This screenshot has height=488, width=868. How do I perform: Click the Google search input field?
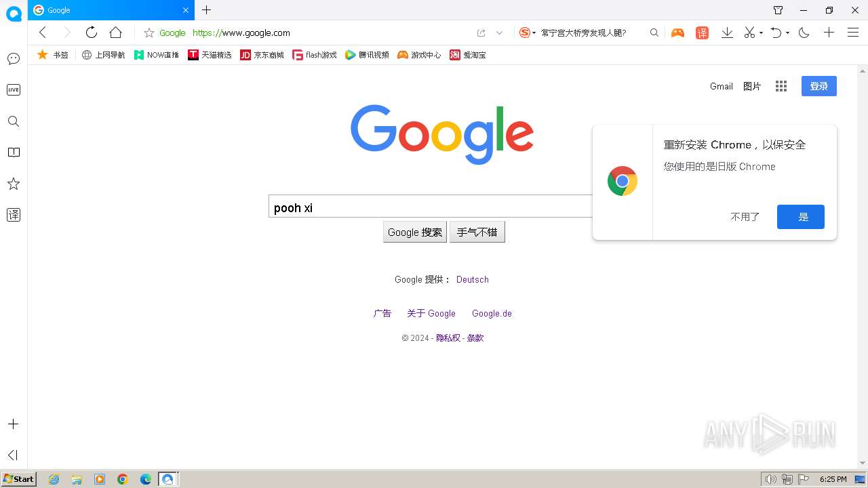coord(431,207)
